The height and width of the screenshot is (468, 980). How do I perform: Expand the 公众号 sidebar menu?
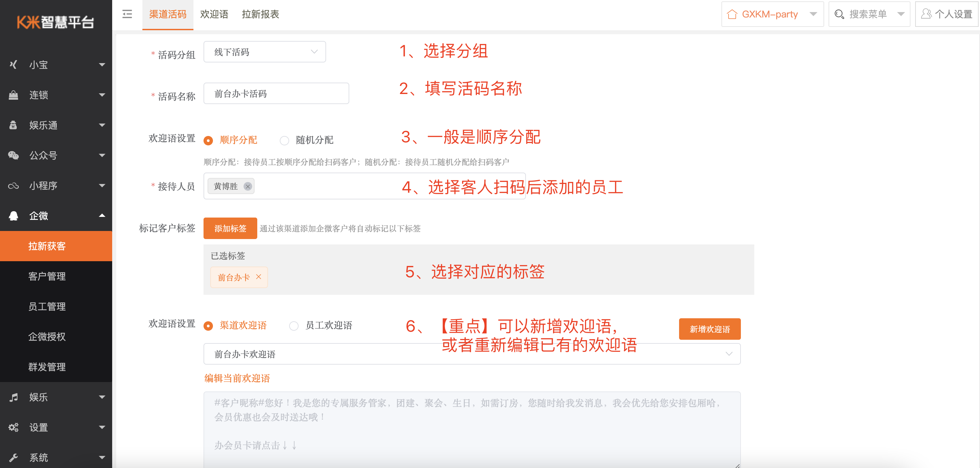[102, 155]
